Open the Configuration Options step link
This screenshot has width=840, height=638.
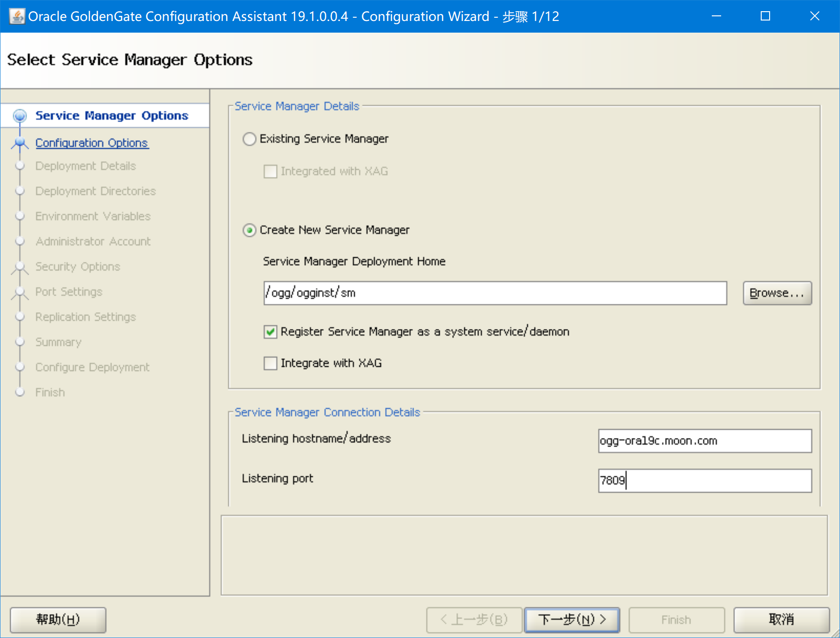[x=92, y=143]
